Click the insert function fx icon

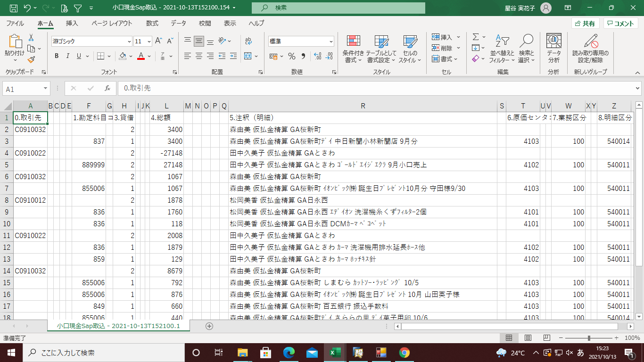[107, 88]
